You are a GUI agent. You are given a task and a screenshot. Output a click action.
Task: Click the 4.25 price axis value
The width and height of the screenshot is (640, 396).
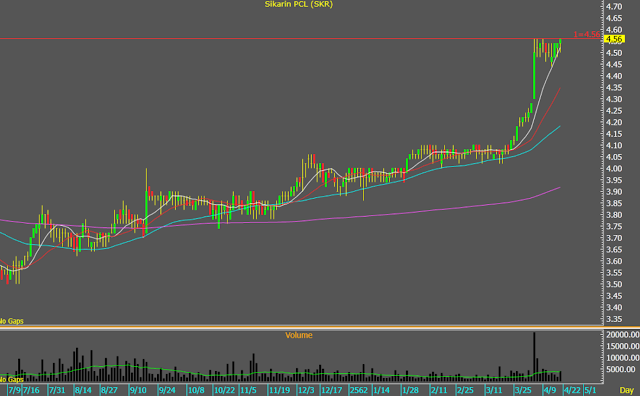614,111
